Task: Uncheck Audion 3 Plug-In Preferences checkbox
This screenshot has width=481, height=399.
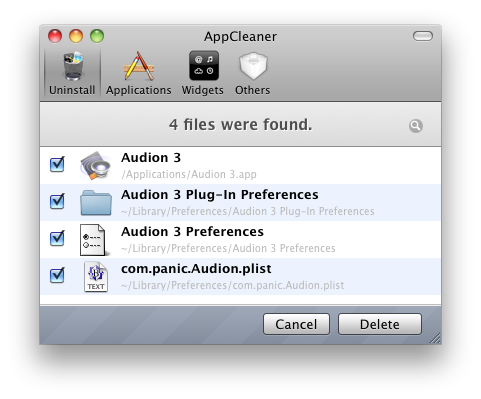Action: click(x=57, y=202)
